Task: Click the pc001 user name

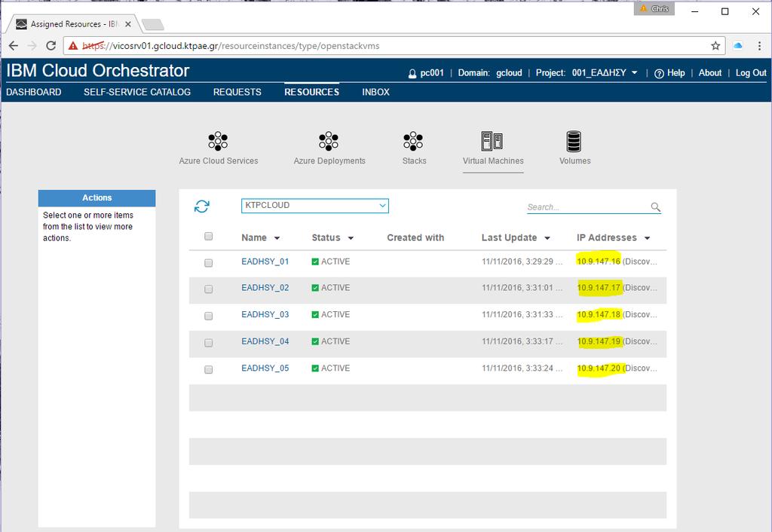Action: 432,73
